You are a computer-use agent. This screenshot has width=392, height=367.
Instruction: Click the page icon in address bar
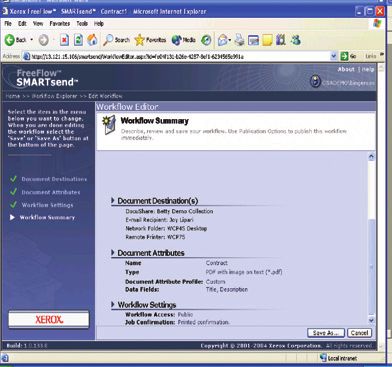26,56
